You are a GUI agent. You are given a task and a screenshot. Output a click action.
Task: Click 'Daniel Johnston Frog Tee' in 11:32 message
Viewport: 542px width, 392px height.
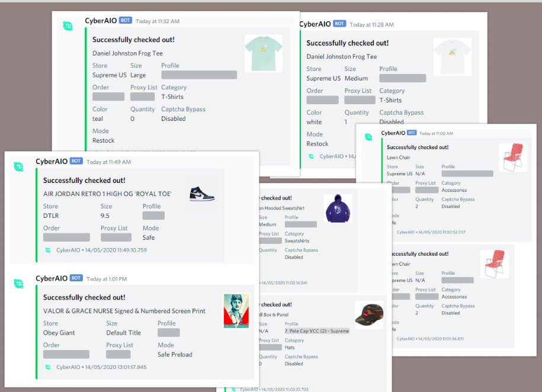pyautogui.click(x=127, y=53)
